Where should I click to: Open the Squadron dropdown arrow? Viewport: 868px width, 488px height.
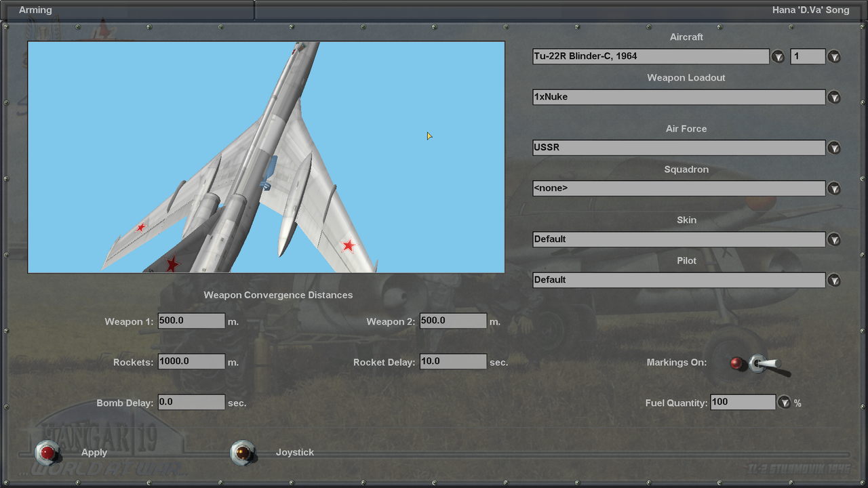pyautogui.click(x=834, y=188)
